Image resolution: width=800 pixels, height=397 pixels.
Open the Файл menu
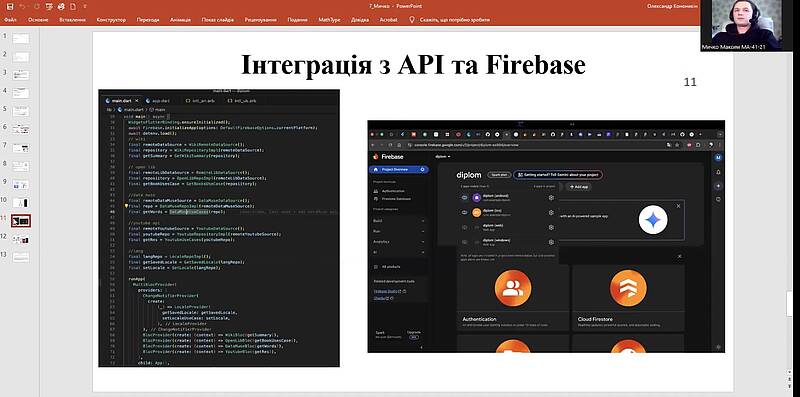pos(11,20)
